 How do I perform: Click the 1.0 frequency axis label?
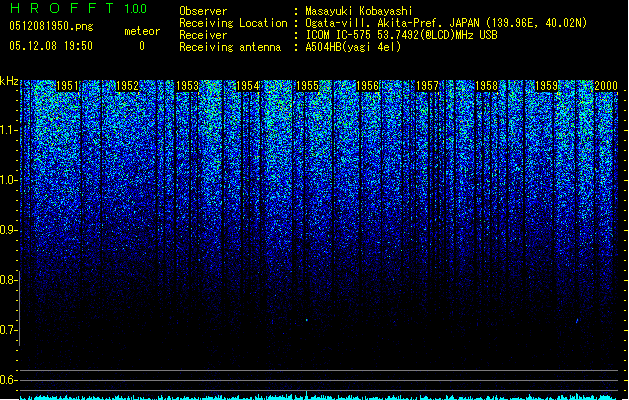click(x=8, y=180)
